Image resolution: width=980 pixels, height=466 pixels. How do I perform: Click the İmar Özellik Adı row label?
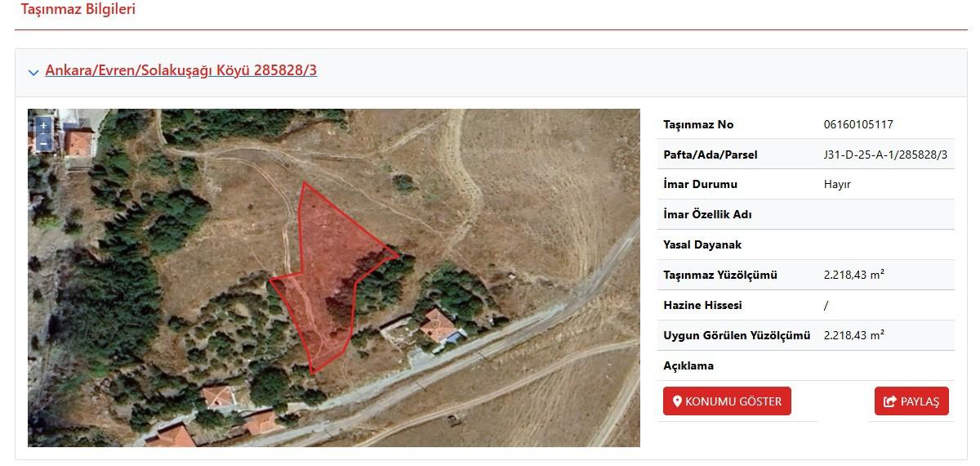tap(707, 214)
